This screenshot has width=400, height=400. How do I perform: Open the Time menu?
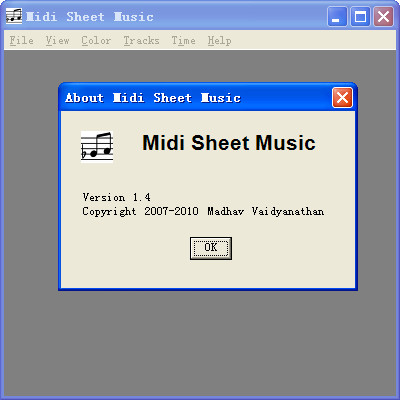coord(183,41)
